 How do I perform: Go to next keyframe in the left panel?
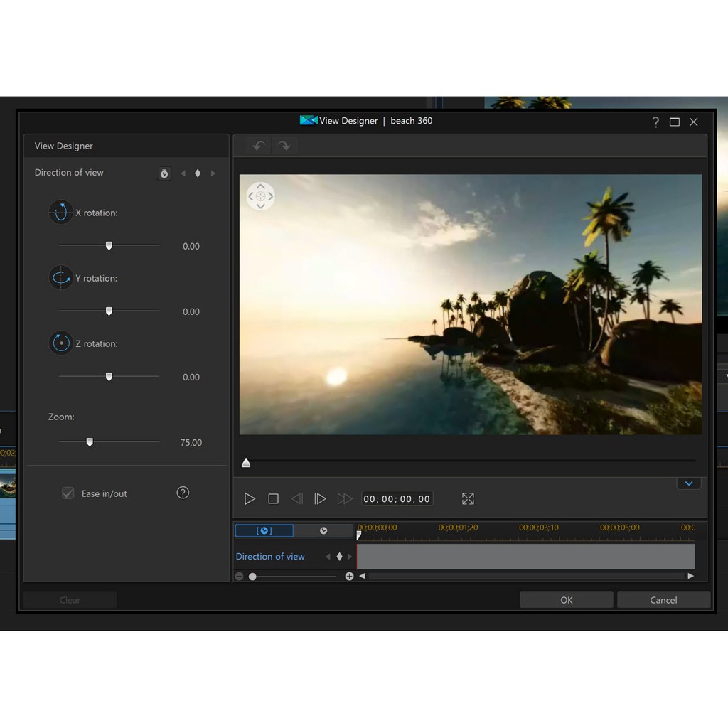[x=213, y=173]
